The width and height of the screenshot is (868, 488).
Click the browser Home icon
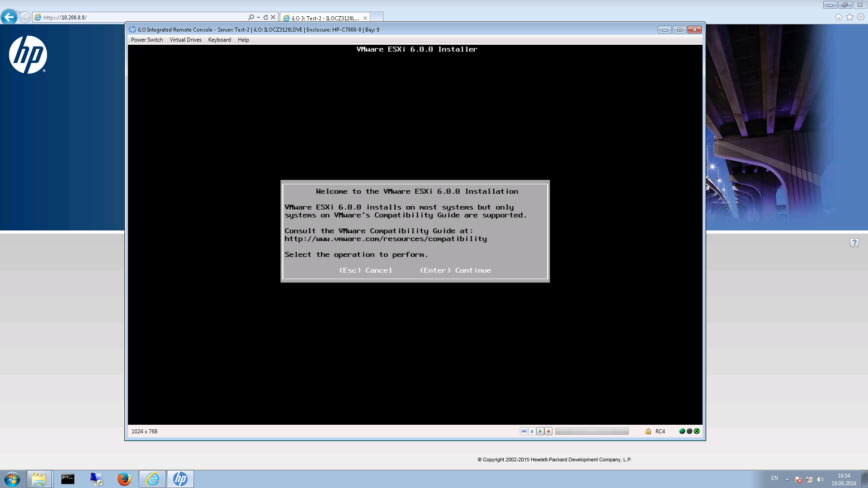pos(838,17)
